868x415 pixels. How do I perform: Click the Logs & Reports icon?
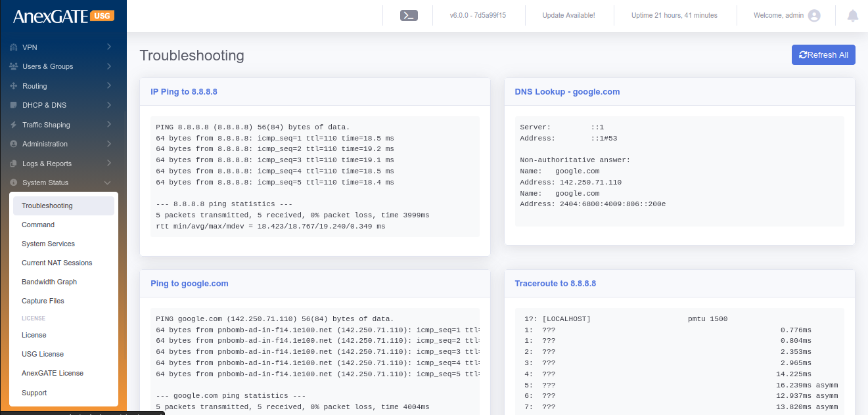[x=13, y=164]
